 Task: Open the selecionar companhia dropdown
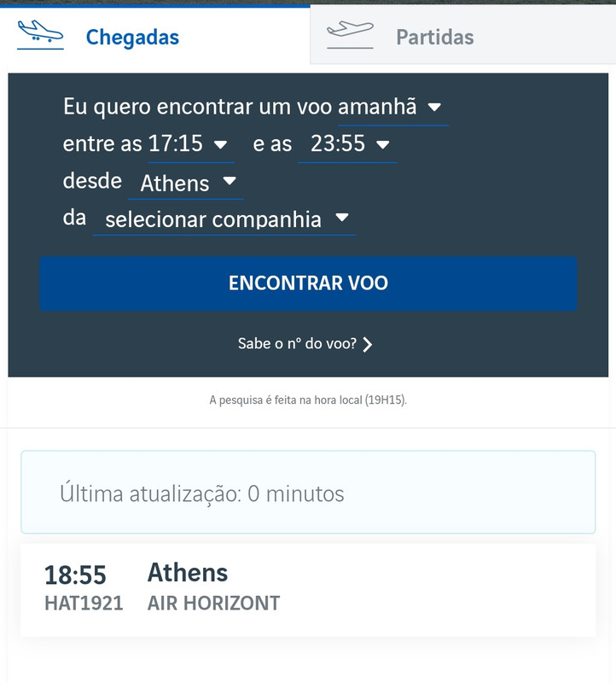[x=224, y=219]
